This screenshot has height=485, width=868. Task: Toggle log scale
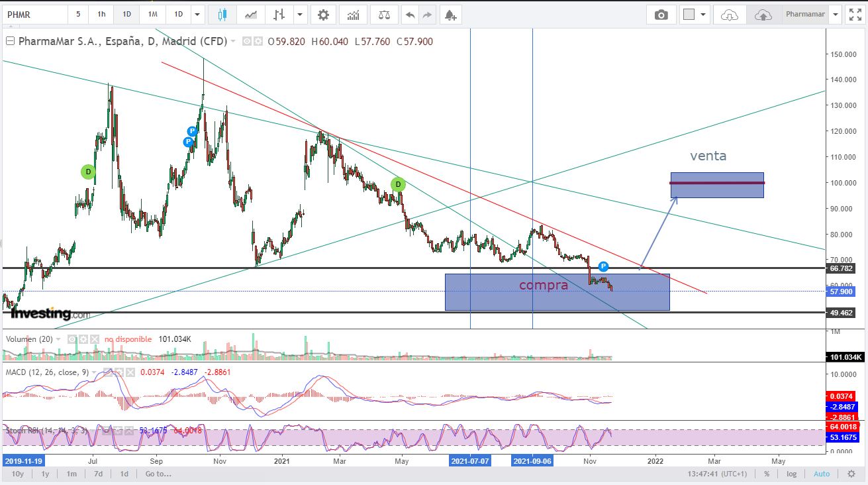[791, 474]
